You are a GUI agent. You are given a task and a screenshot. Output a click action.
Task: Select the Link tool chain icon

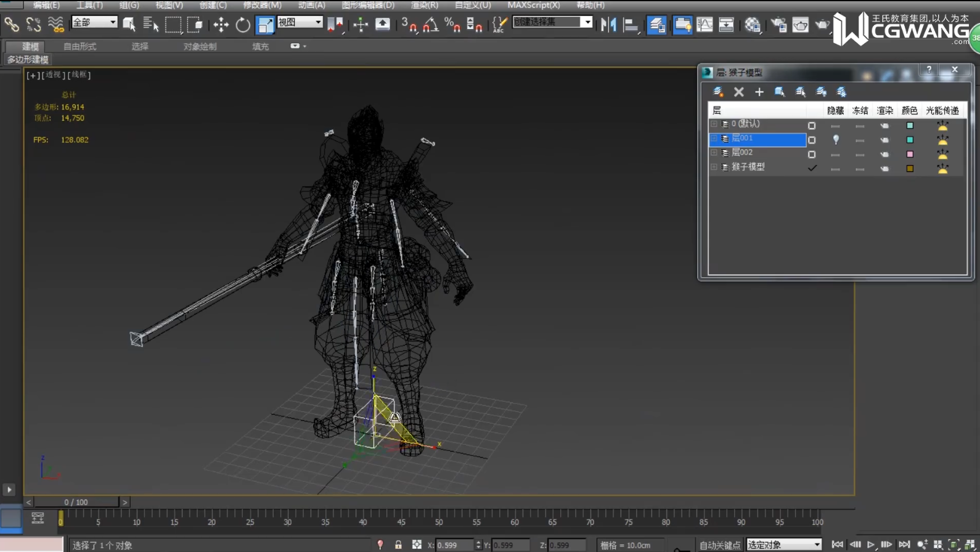11,25
